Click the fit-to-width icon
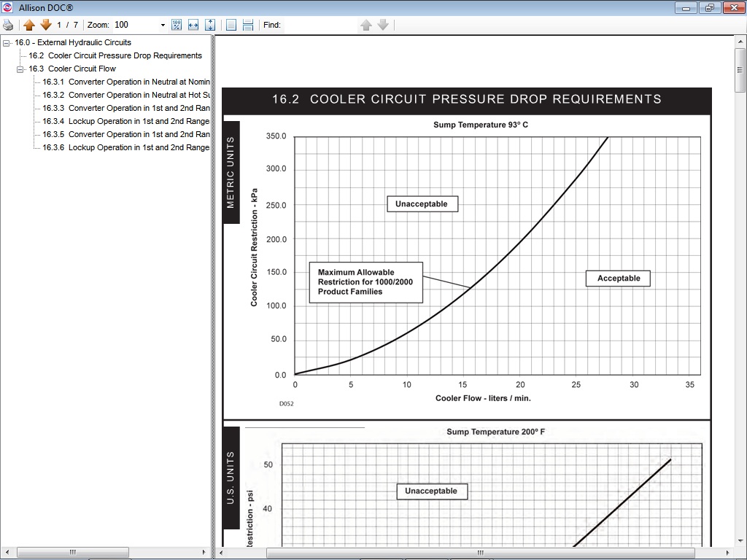This screenshot has height=560, width=747. coord(193,24)
